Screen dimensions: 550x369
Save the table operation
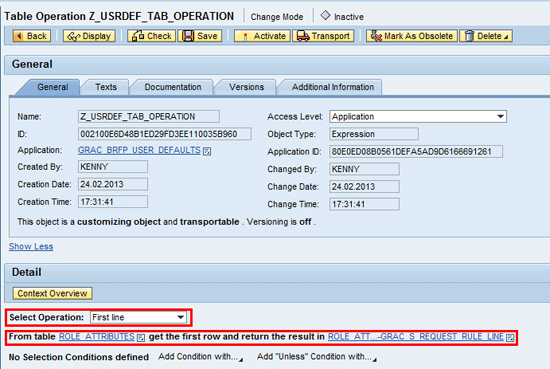click(200, 36)
